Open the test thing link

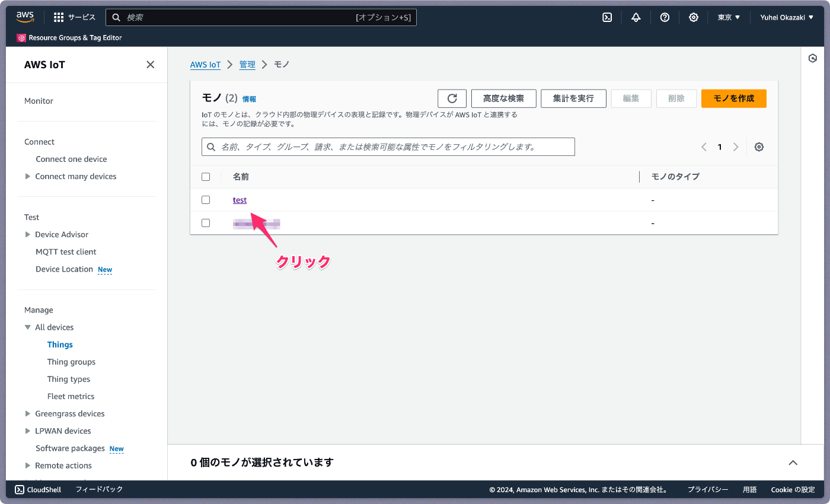(240, 200)
